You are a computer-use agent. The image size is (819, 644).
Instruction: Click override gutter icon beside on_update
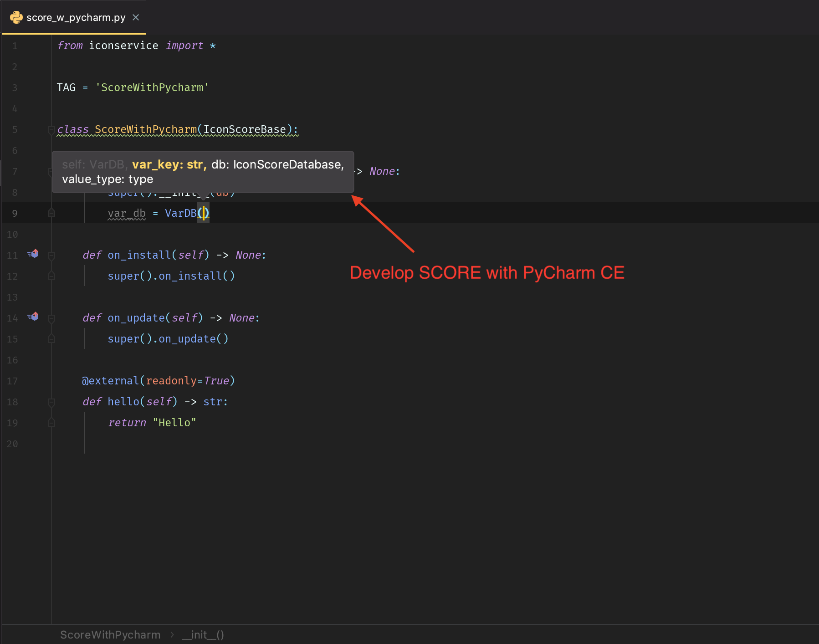[33, 317]
